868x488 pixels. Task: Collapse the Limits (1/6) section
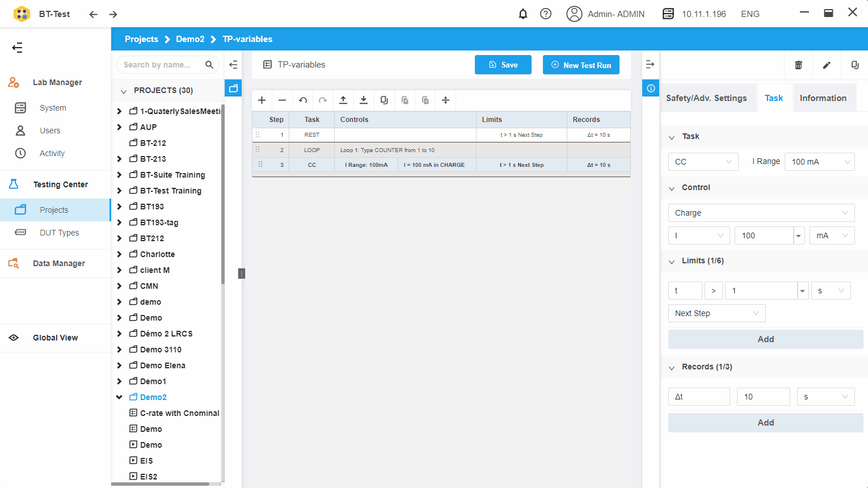pos(672,262)
